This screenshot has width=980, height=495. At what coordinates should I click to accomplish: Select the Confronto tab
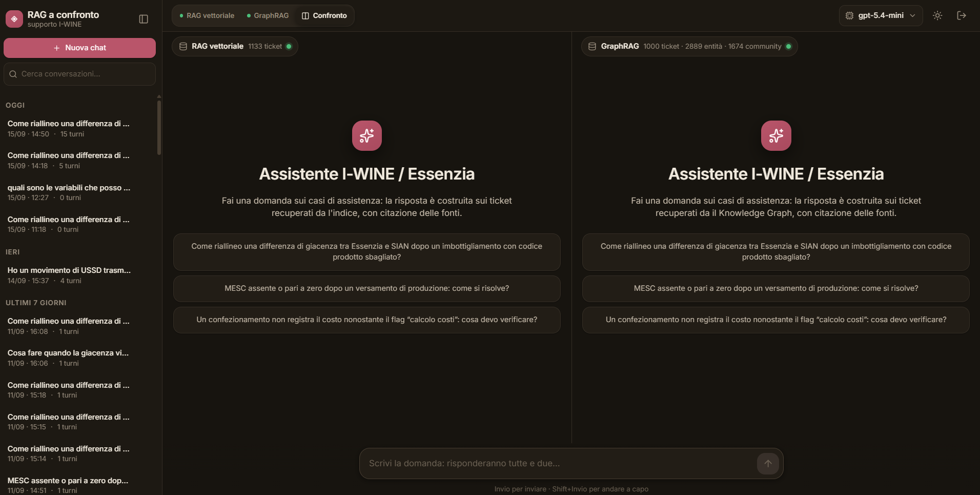click(x=324, y=15)
